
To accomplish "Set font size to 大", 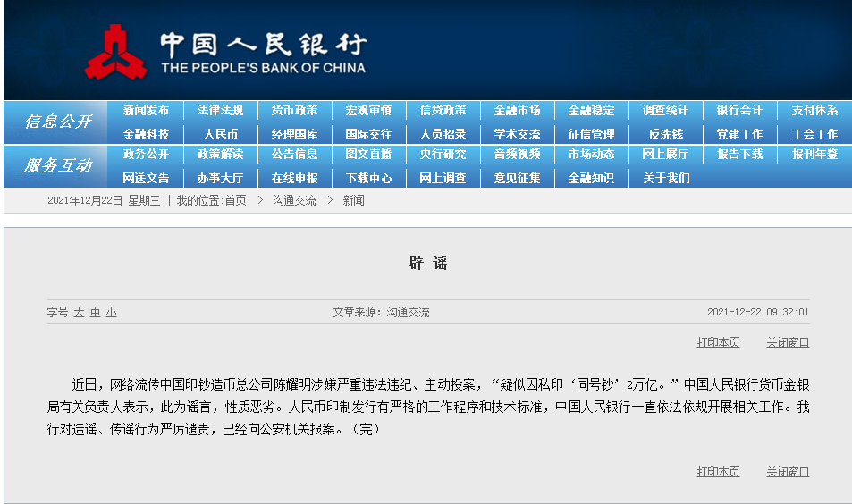I will (x=79, y=312).
